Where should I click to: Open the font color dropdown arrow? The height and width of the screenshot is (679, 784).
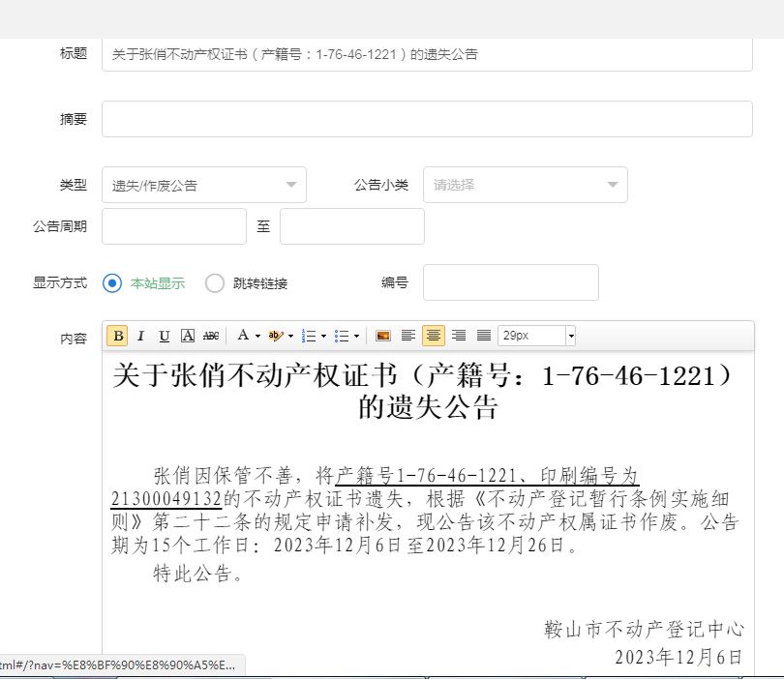pos(257,336)
